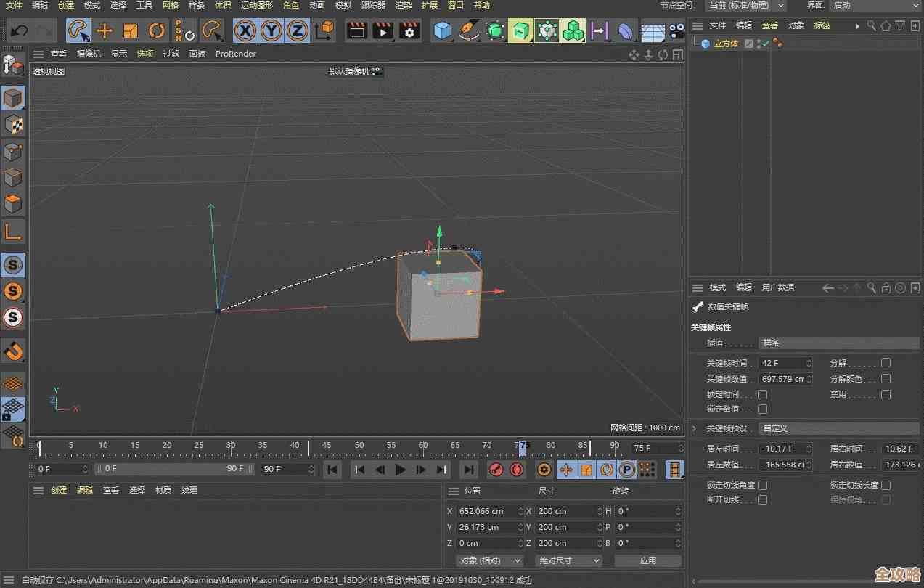Image resolution: width=924 pixels, height=588 pixels.
Task: Open the 渲染 menu in the menu bar
Action: click(x=404, y=5)
